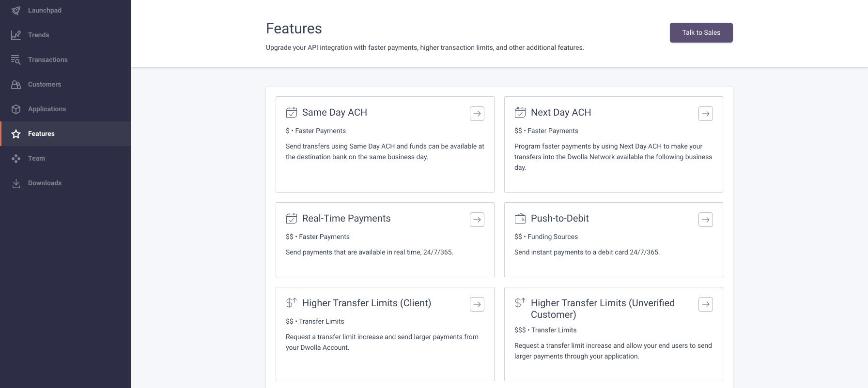This screenshot has height=388, width=868.
Task: Click the Applications cube icon
Action: click(16, 109)
